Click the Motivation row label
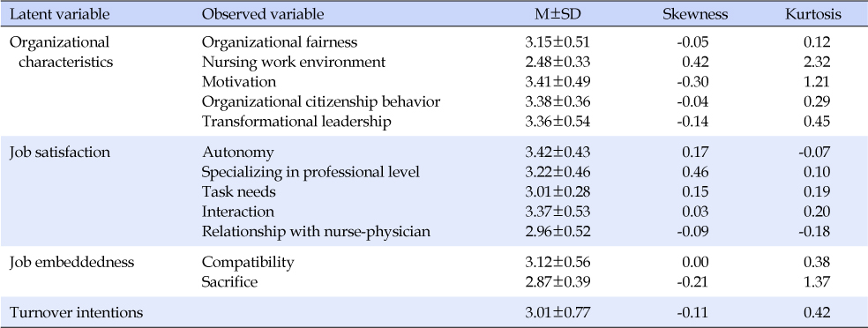 tap(238, 82)
